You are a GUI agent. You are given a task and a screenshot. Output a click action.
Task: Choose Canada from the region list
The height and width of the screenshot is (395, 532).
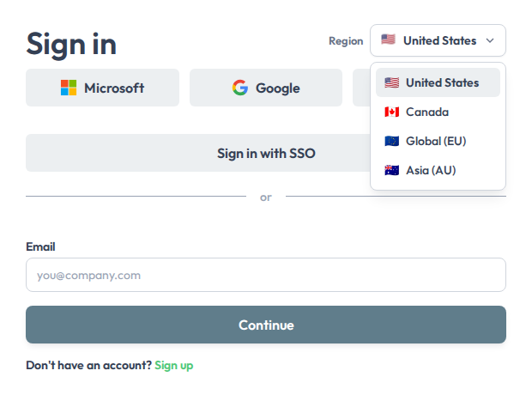point(438,112)
